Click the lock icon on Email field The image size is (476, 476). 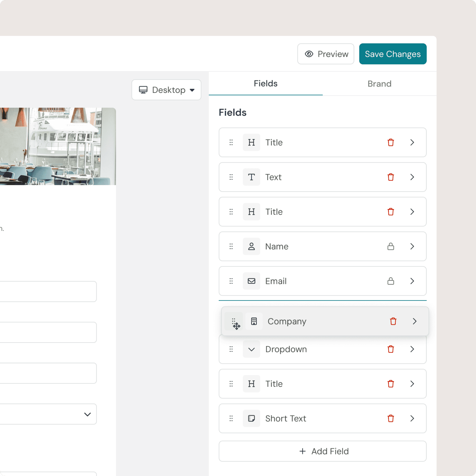point(391,281)
